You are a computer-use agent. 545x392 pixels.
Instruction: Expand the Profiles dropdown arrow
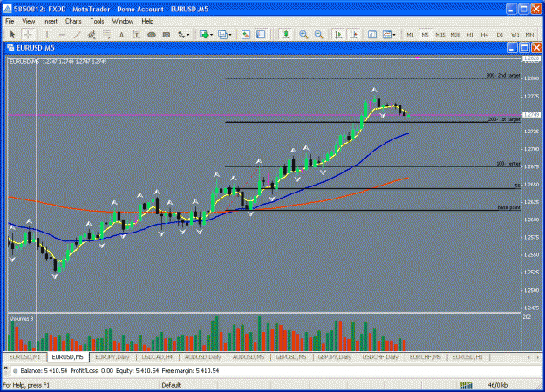coord(229,35)
